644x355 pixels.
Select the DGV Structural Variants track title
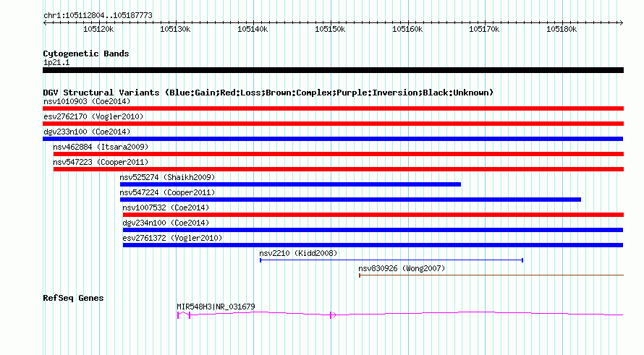[x=268, y=93]
